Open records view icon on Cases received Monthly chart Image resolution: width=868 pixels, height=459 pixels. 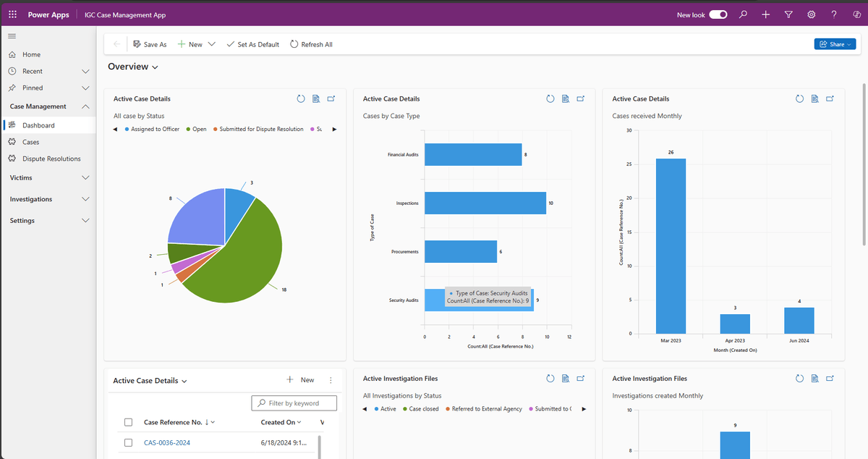[814, 98]
